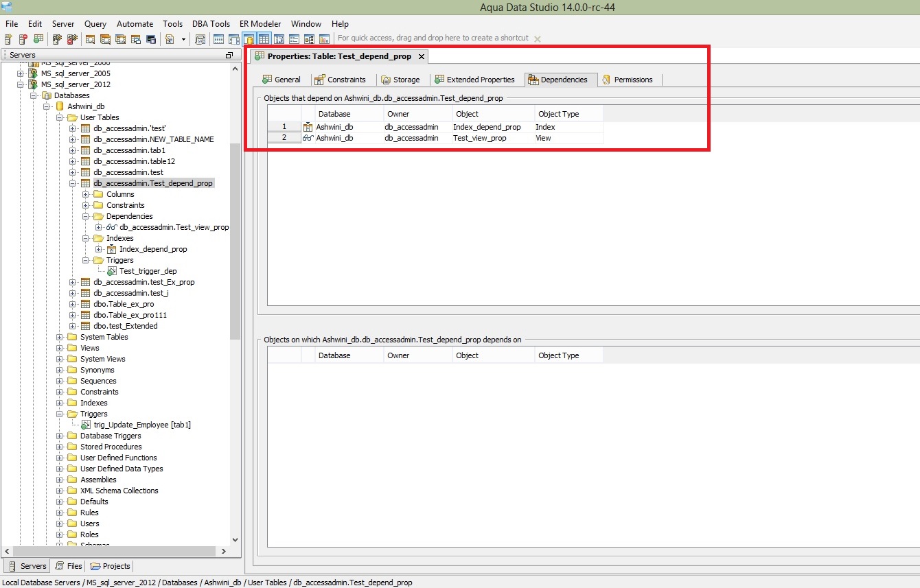Click the MS_sql_server_2012 server icon

(32, 84)
